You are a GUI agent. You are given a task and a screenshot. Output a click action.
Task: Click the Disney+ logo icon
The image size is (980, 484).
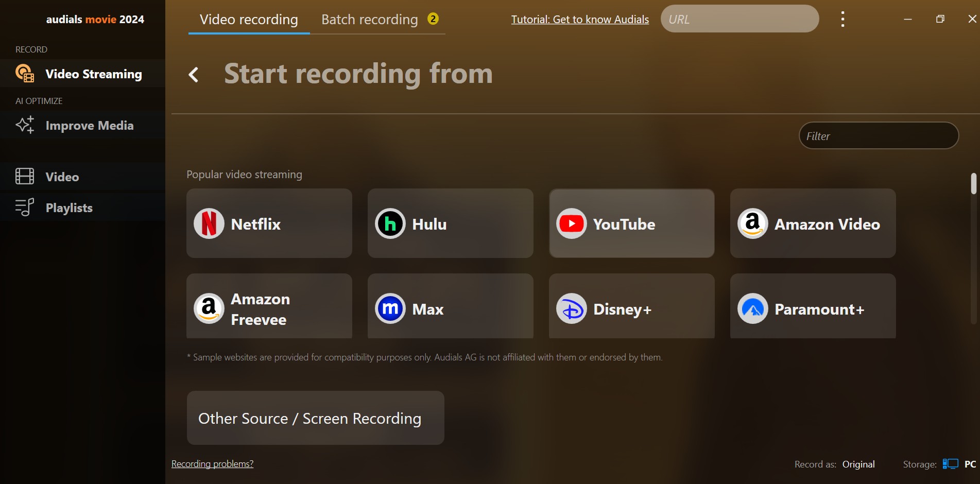click(x=572, y=308)
